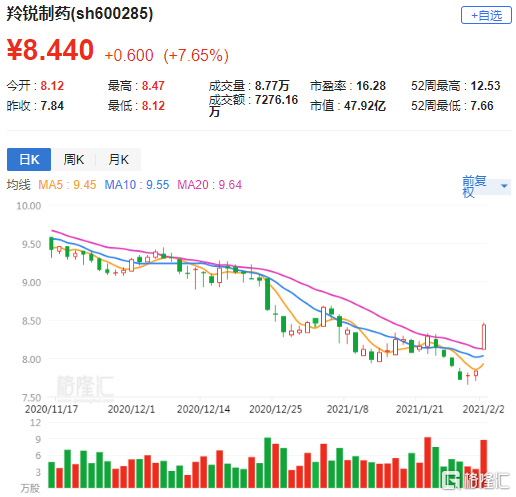Click the MA20 : 9.64 indicator label
The image size is (516, 497).
210,185
